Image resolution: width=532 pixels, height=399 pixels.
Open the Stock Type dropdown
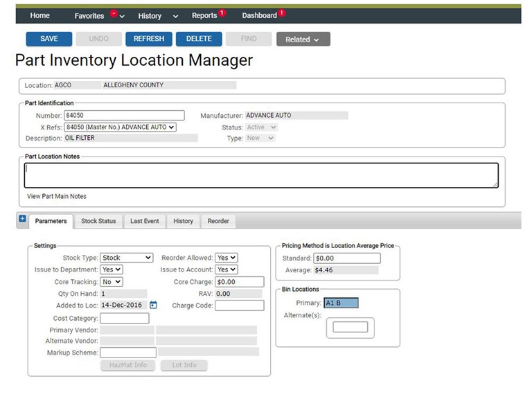[x=127, y=258]
